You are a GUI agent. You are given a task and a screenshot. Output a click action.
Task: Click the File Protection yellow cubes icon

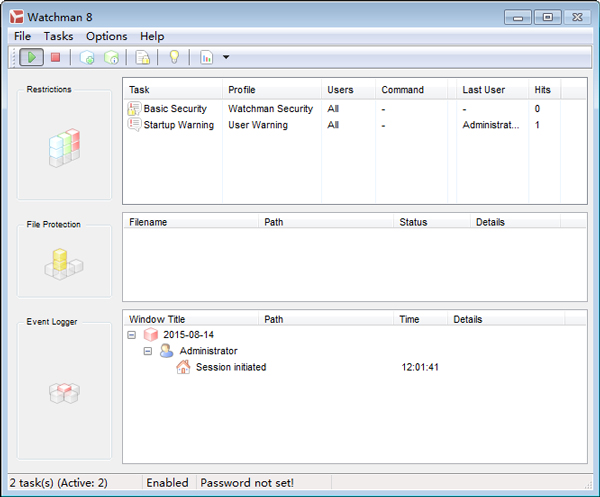point(64,264)
